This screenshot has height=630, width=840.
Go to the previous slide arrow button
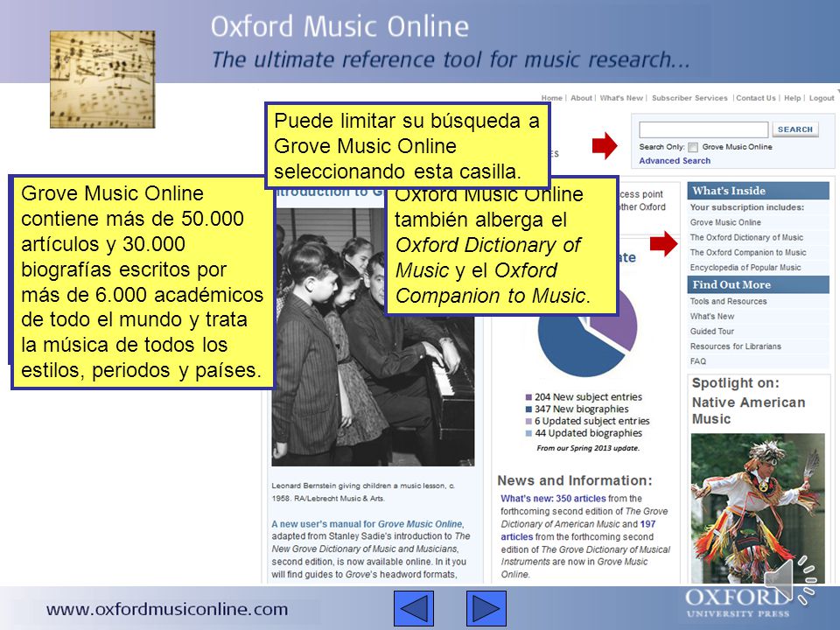[x=414, y=608]
